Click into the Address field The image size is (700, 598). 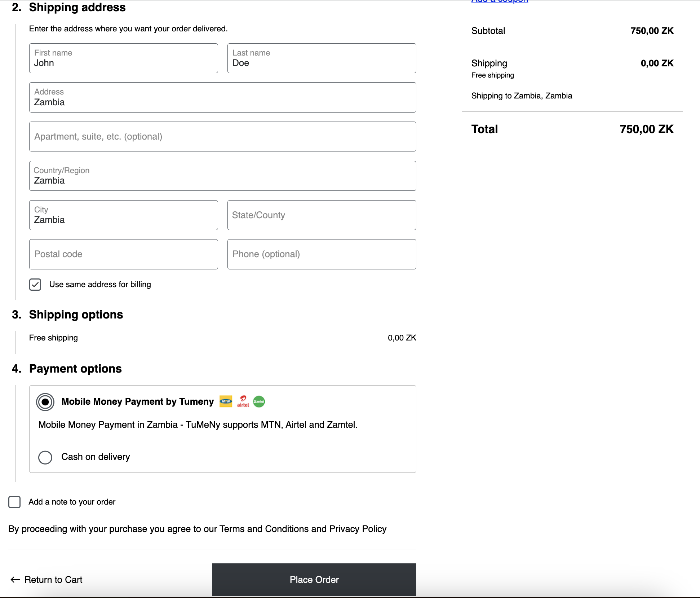point(223,97)
